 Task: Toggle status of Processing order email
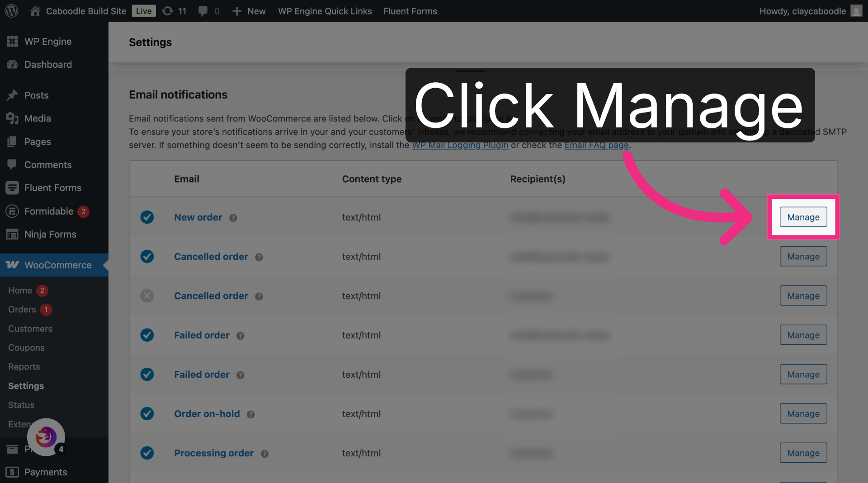pos(147,453)
